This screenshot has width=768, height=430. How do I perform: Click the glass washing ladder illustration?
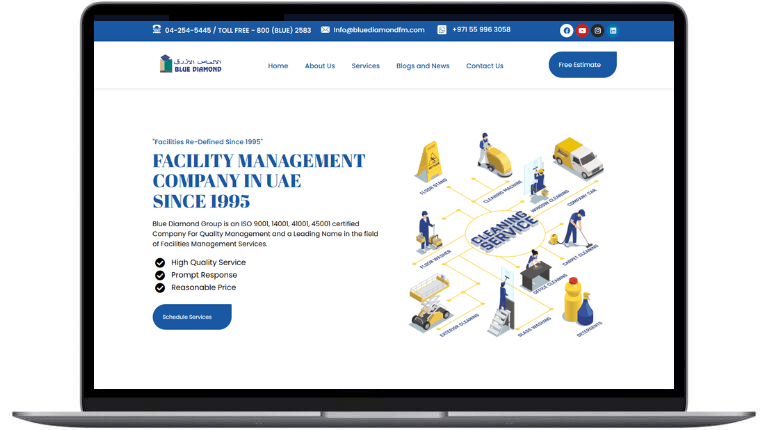pos(503,304)
